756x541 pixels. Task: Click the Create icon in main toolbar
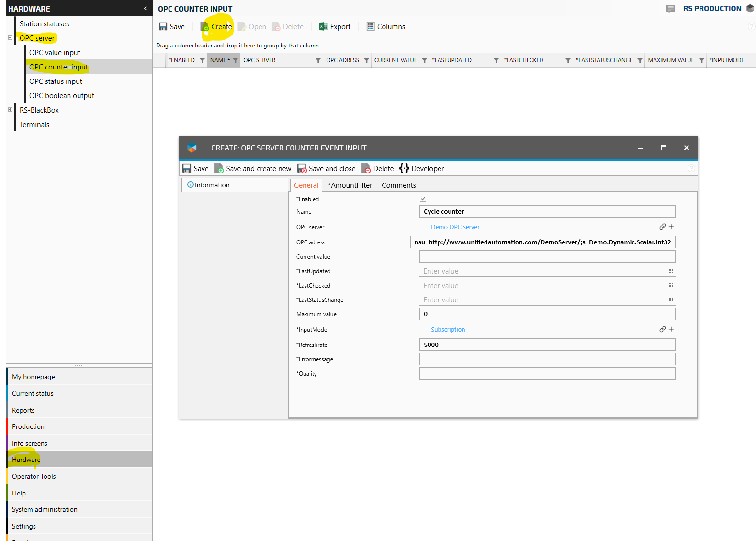point(205,27)
